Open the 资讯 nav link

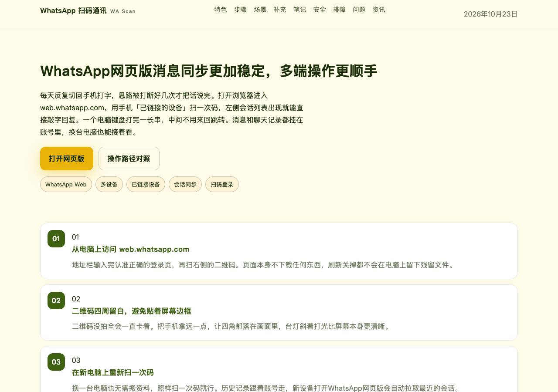coord(379,10)
